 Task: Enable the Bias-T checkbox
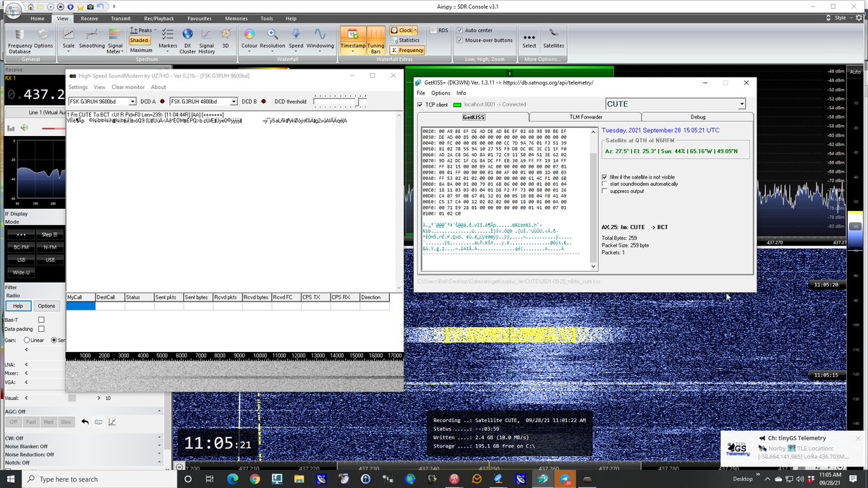pos(41,320)
